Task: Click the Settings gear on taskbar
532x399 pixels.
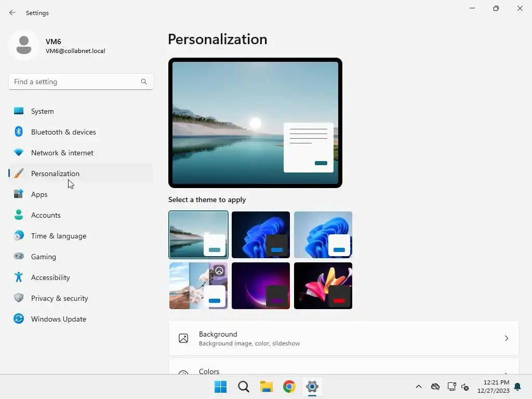Action: pyautogui.click(x=312, y=387)
